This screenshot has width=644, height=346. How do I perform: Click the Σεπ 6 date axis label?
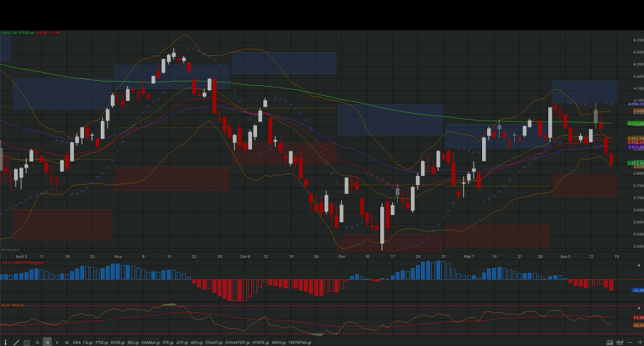245,256
